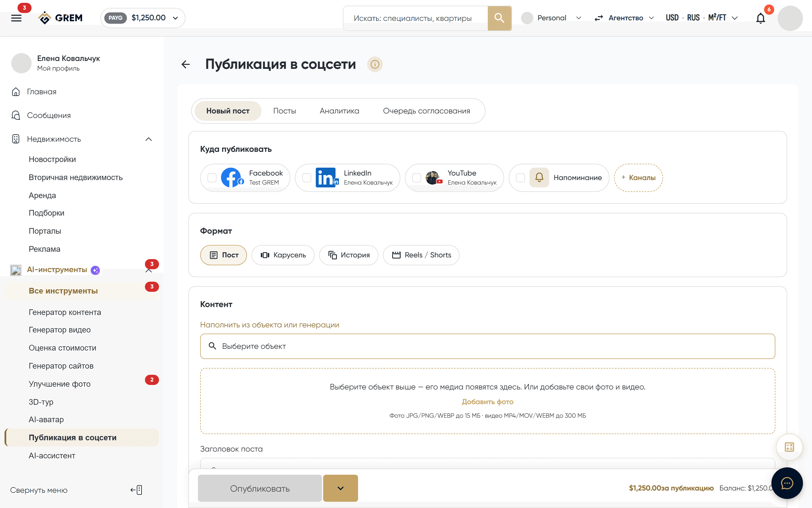
Task: Click the Недвижимость building icon
Action: click(x=16, y=139)
